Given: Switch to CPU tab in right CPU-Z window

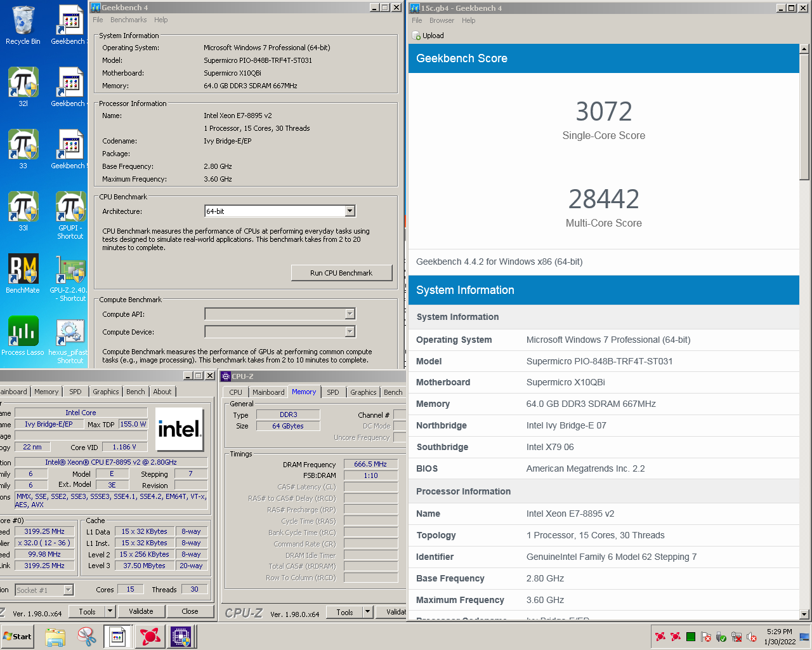Looking at the screenshot, I should [236, 392].
